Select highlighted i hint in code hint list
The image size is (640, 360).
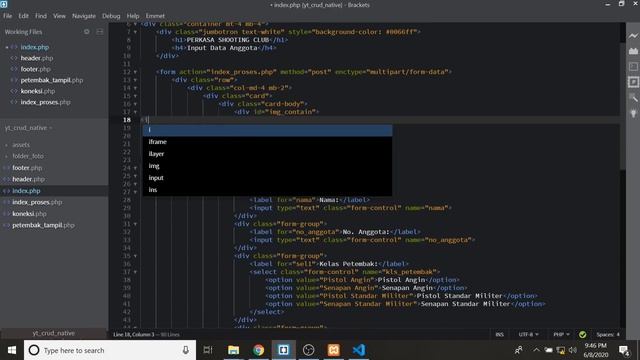click(267, 130)
